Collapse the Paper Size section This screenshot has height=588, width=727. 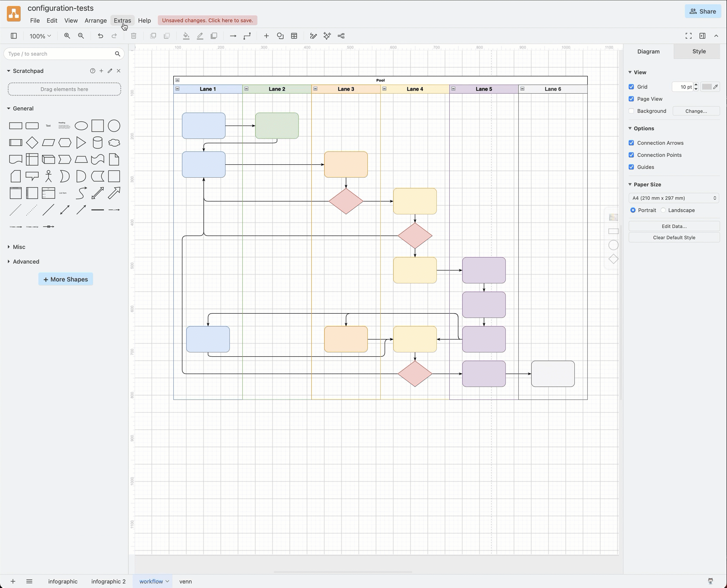(x=630, y=184)
